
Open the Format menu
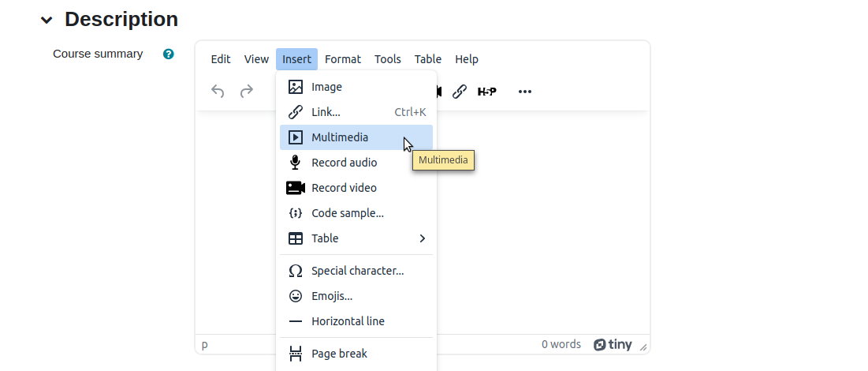tap(343, 59)
